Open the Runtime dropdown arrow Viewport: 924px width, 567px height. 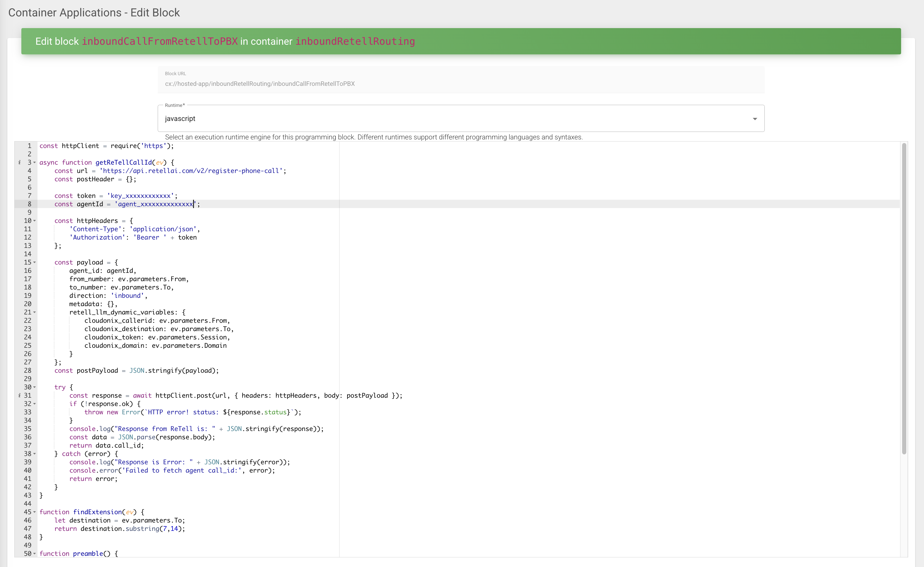click(755, 119)
